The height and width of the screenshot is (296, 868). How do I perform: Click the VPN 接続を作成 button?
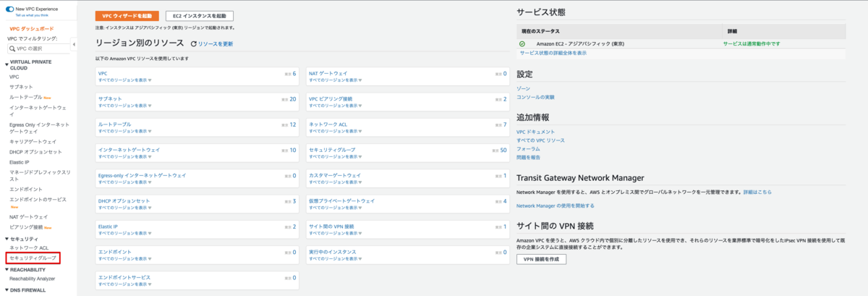(x=541, y=259)
